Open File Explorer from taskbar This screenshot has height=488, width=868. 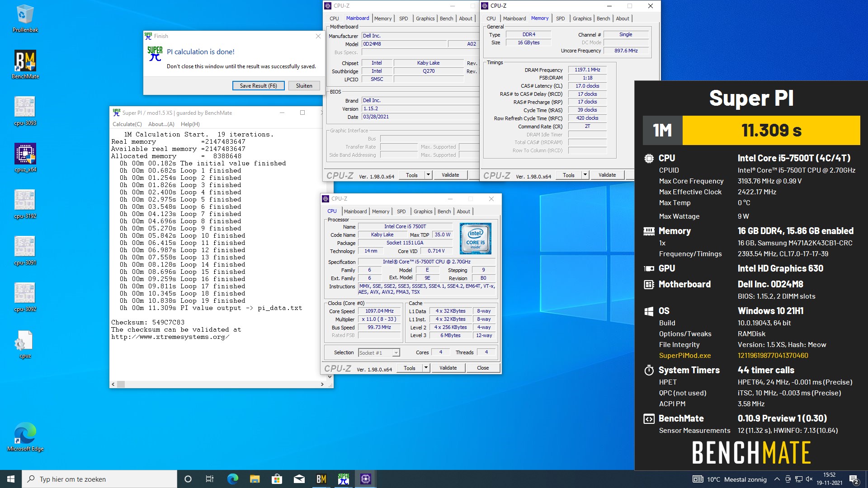(x=255, y=479)
